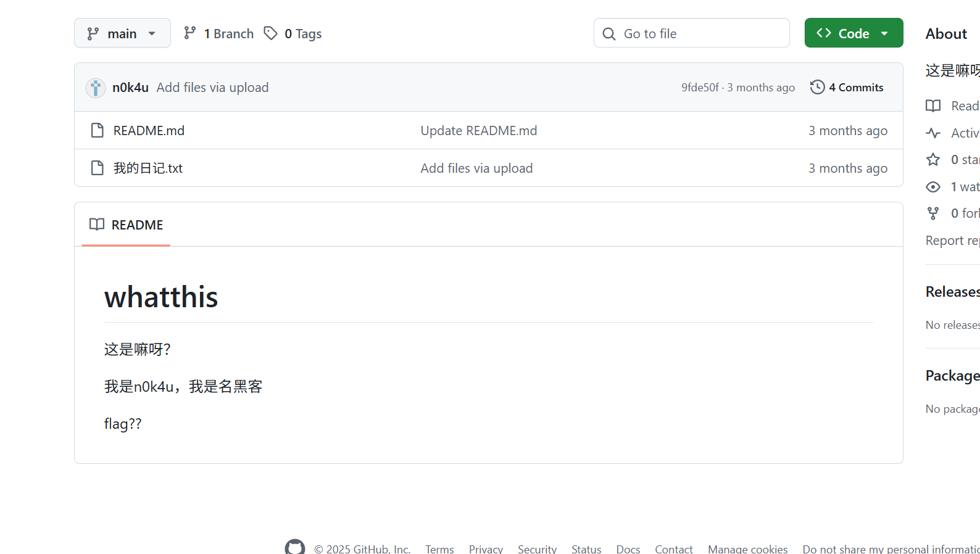The width and height of the screenshot is (980, 554).
Task: Click the star icon in About sidebar
Action: [x=933, y=160]
